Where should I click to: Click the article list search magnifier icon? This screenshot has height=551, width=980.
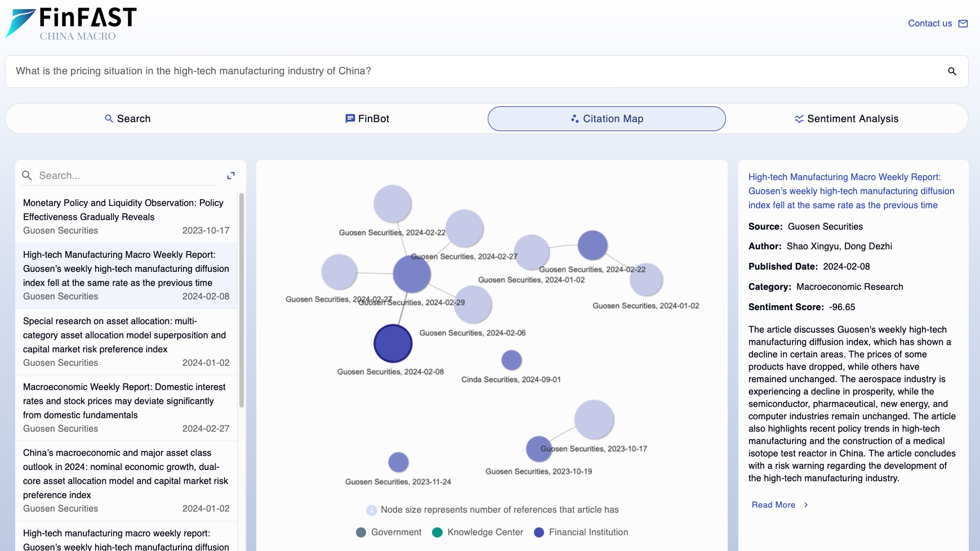click(x=26, y=176)
